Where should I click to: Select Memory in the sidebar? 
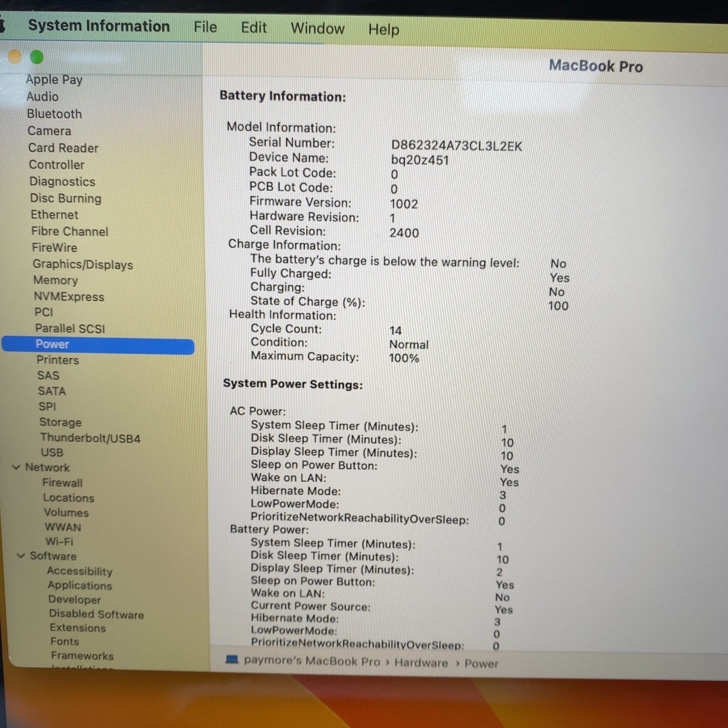click(56, 280)
